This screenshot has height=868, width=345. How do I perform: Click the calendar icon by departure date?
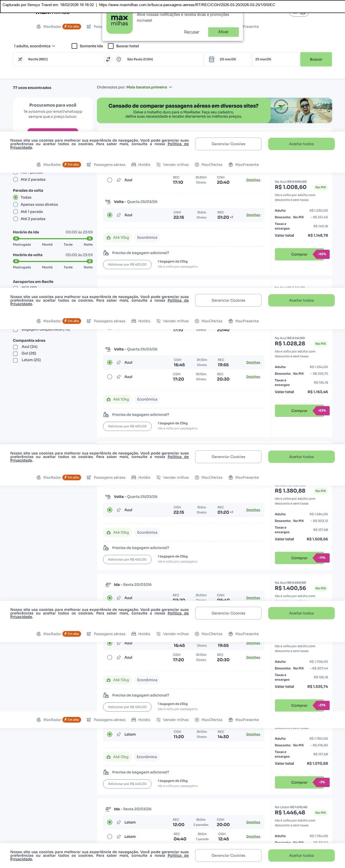pyautogui.click(x=212, y=59)
